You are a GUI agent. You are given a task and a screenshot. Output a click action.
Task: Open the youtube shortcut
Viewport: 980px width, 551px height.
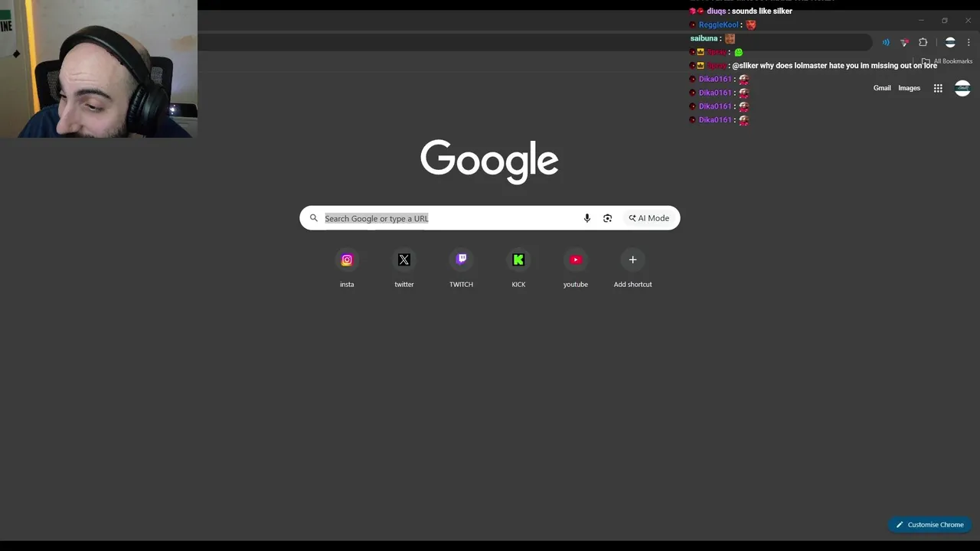pyautogui.click(x=576, y=269)
